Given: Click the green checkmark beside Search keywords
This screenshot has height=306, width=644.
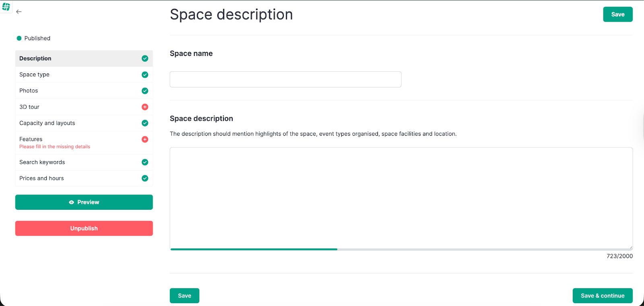Looking at the screenshot, I should [x=145, y=162].
